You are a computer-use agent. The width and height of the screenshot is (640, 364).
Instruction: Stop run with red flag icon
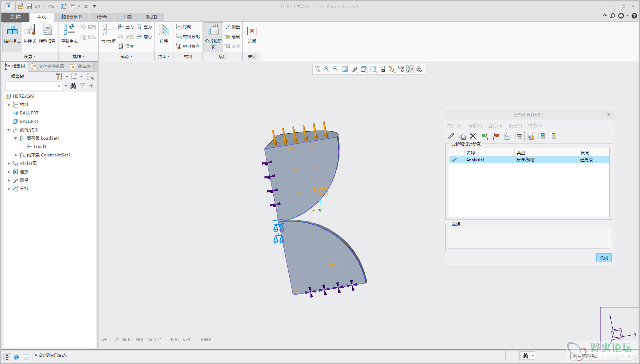496,136
